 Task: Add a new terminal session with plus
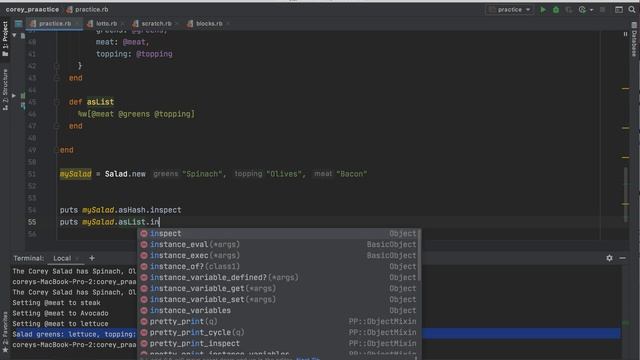coord(92,258)
